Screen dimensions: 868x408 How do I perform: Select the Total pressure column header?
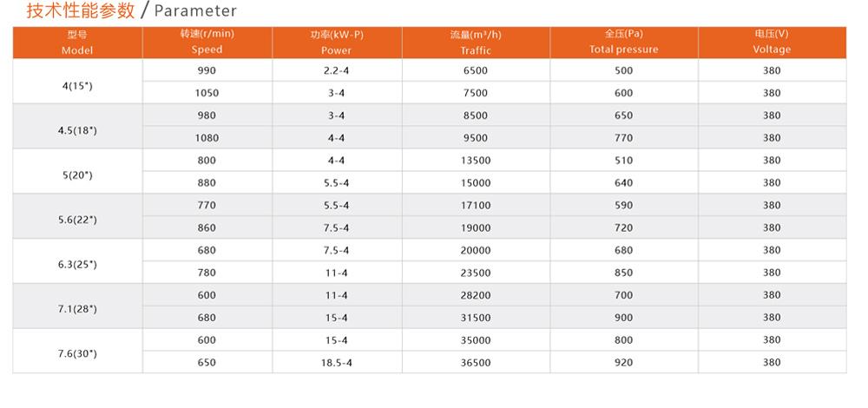623,43
